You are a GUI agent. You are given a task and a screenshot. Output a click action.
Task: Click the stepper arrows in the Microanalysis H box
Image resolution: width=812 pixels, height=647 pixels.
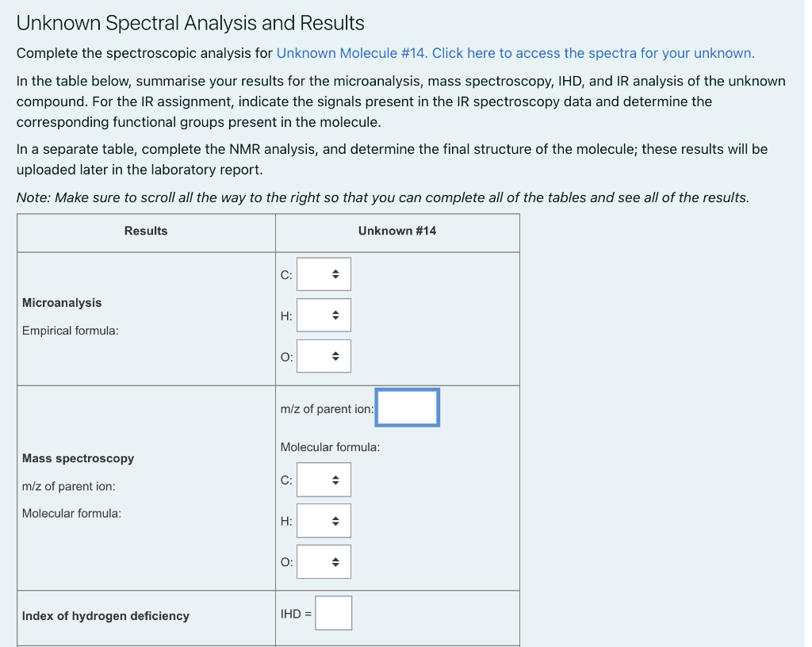click(x=335, y=314)
